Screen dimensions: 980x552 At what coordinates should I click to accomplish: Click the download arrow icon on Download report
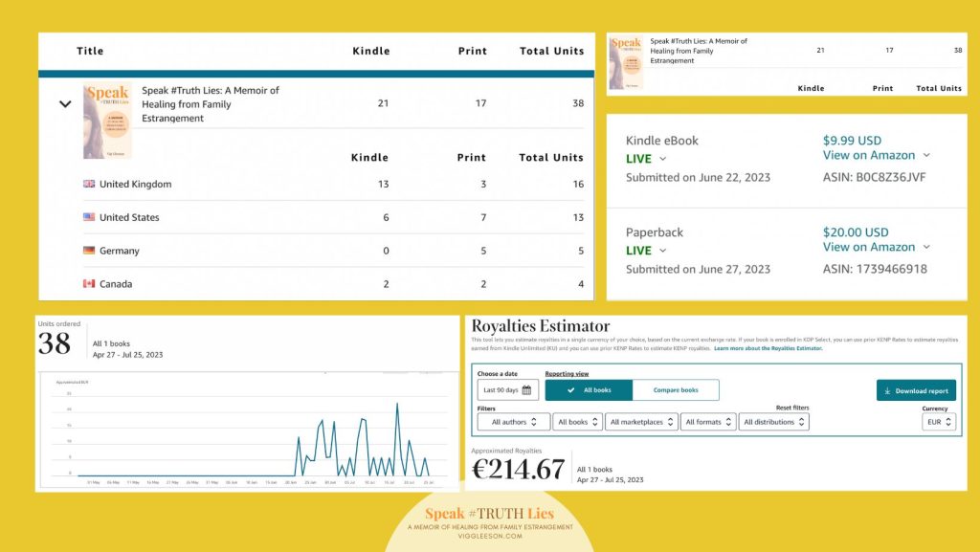pyautogui.click(x=887, y=391)
